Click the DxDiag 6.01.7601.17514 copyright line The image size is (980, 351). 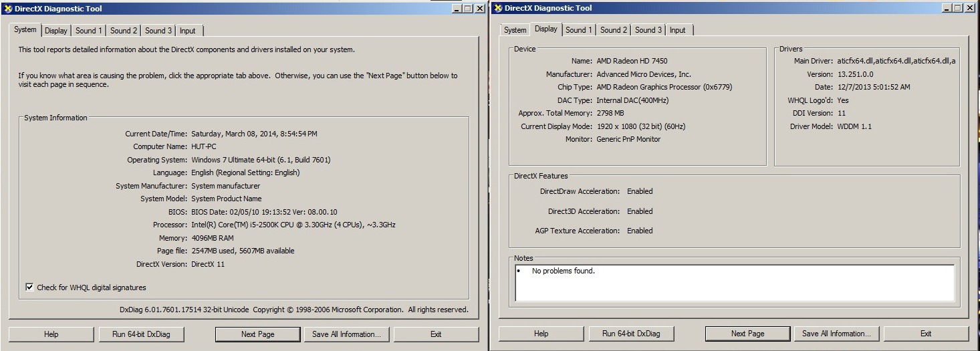(x=294, y=310)
